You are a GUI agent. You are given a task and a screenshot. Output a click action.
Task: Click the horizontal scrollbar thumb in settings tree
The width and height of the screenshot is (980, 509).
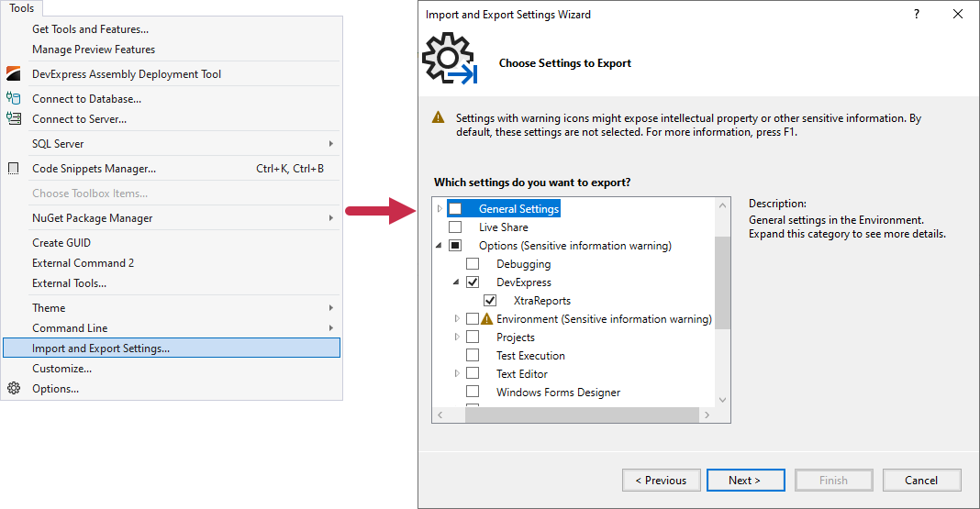[582, 415]
